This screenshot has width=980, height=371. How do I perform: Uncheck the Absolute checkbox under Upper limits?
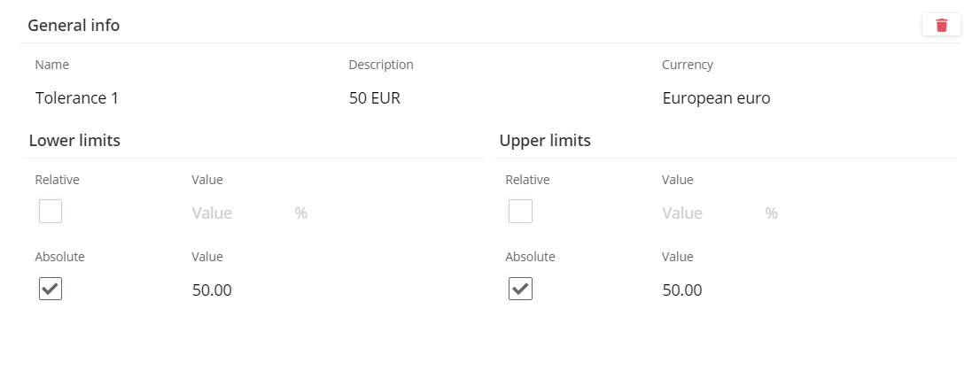point(520,289)
